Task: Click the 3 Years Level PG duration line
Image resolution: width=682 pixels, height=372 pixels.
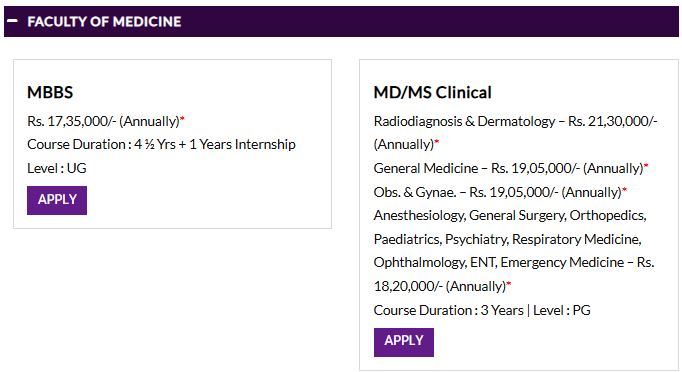Action: [x=482, y=311]
